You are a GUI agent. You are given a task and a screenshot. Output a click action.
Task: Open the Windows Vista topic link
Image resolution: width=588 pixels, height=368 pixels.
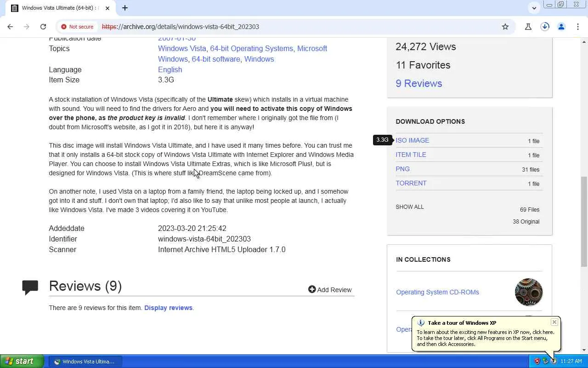click(182, 48)
